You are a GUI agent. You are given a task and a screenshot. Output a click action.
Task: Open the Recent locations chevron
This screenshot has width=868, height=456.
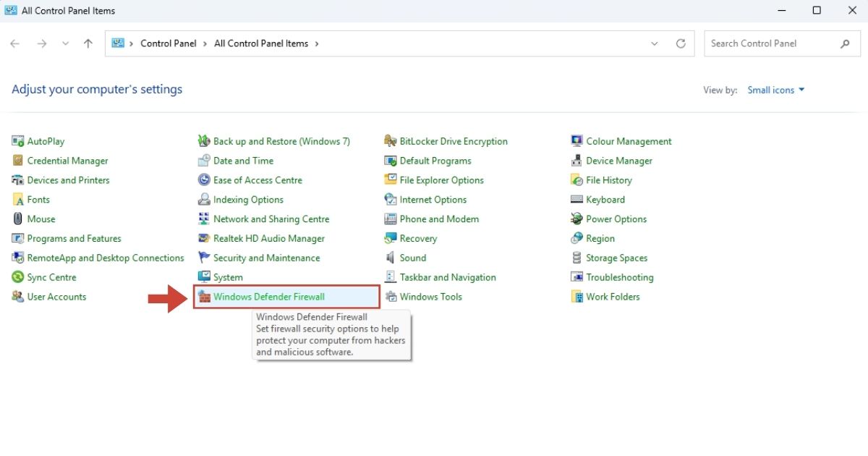[66, 43]
